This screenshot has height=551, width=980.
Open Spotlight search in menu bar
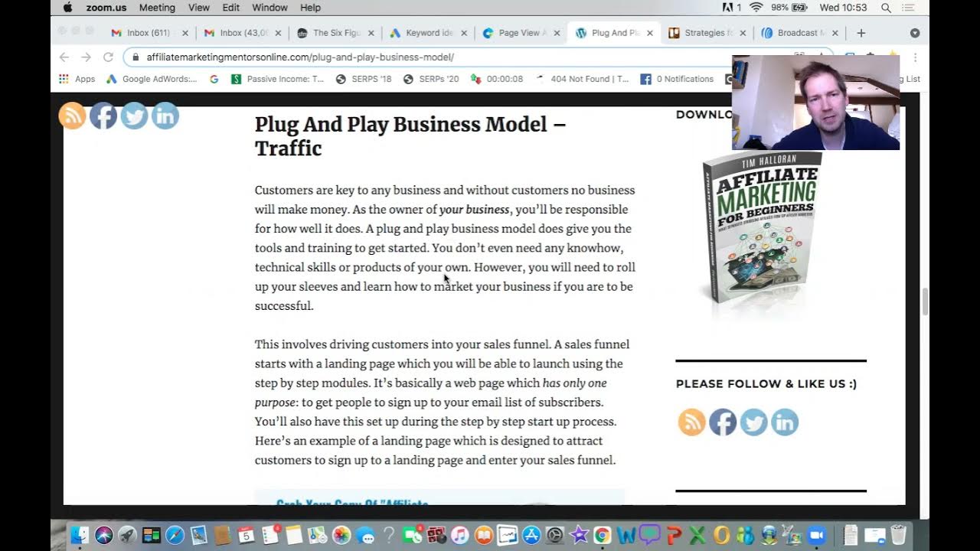pos(886,8)
